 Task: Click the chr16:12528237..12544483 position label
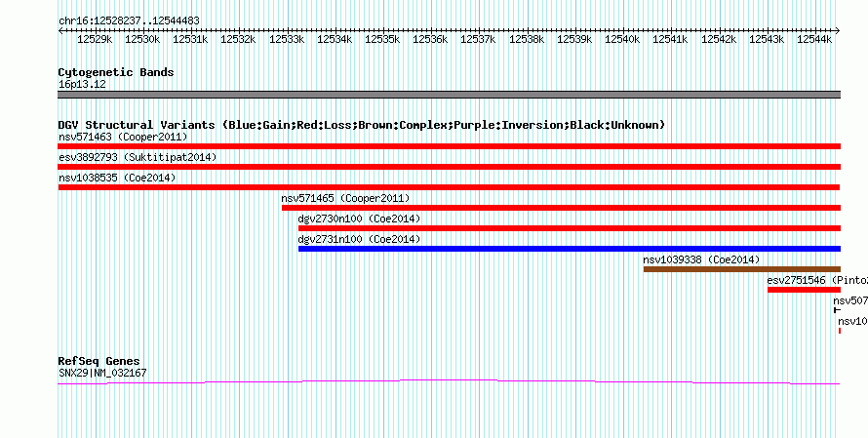point(129,21)
